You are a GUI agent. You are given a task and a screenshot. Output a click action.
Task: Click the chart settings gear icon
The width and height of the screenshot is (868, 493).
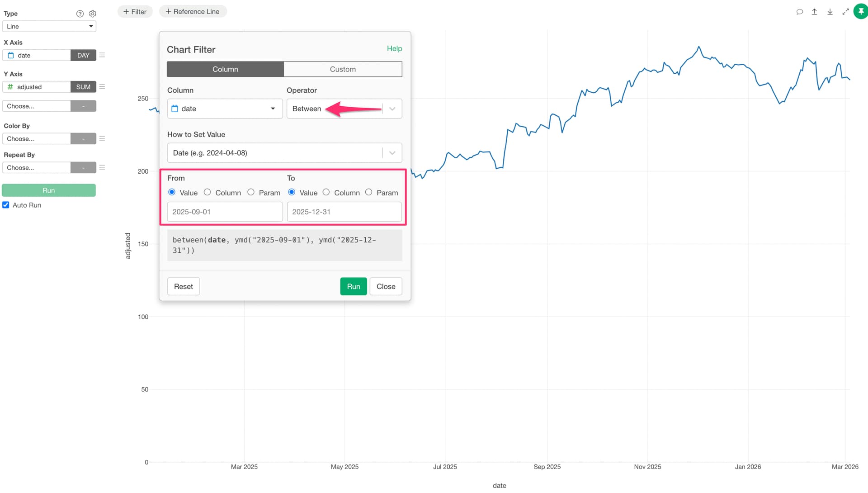pos(93,14)
